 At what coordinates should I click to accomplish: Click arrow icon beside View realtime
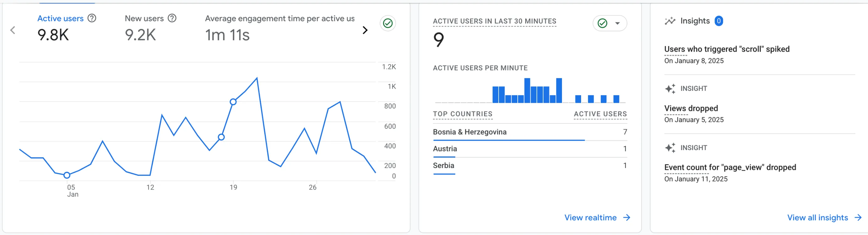627,217
